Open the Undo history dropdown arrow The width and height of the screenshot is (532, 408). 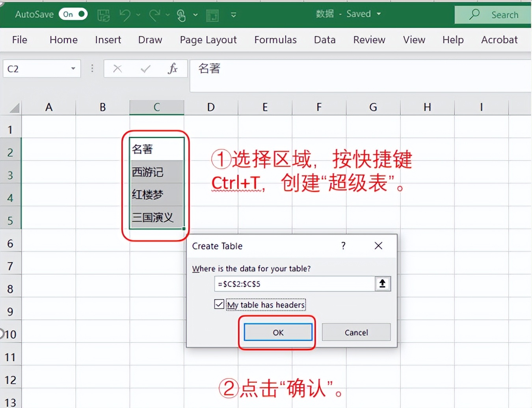coord(138,15)
